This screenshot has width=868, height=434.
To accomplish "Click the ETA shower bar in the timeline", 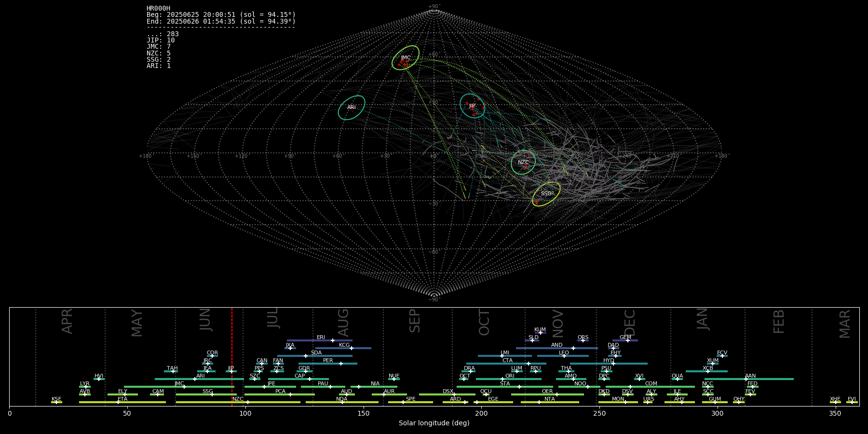I will click(x=122, y=402).
